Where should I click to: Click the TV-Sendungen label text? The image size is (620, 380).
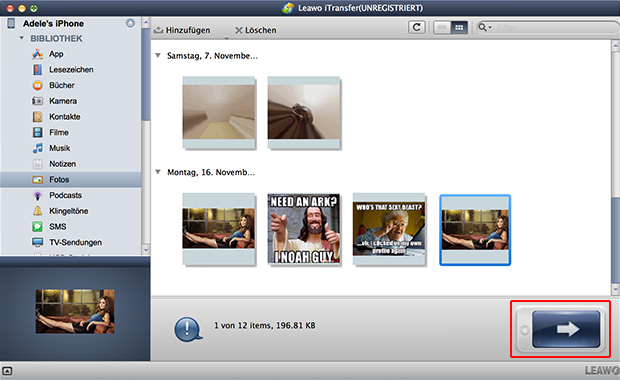76,242
